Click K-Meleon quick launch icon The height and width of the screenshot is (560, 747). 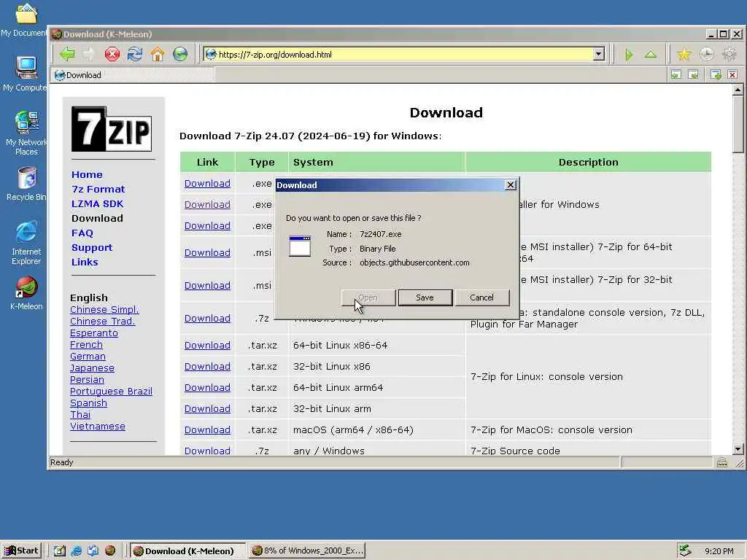[110, 551]
